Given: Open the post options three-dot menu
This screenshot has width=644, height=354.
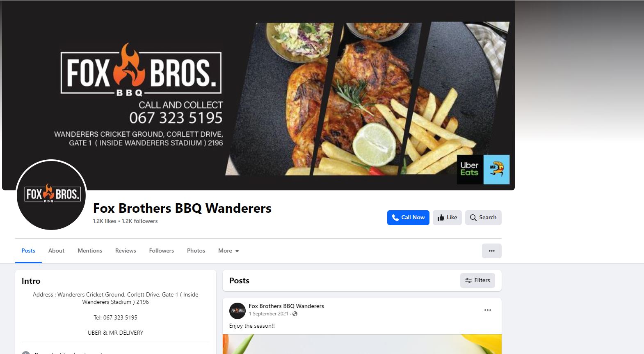Looking at the screenshot, I should [x=488, y=310].
